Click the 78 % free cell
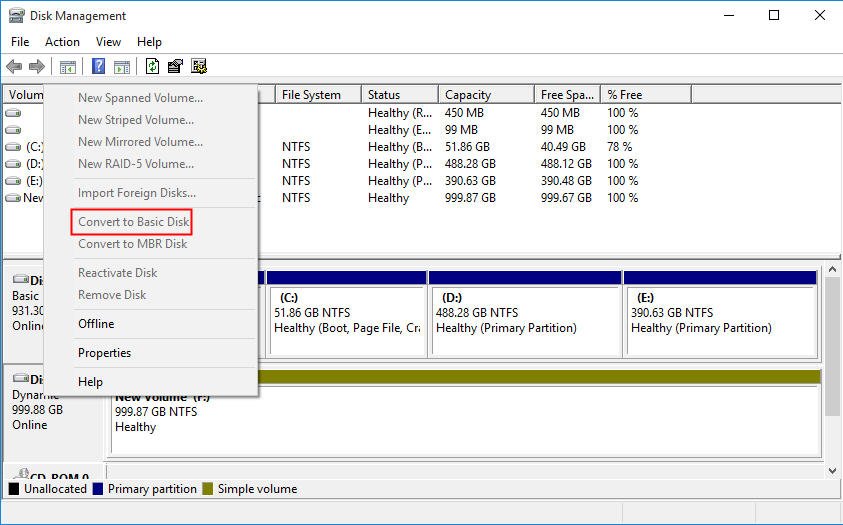843x525 pixels. click(619, 147)
